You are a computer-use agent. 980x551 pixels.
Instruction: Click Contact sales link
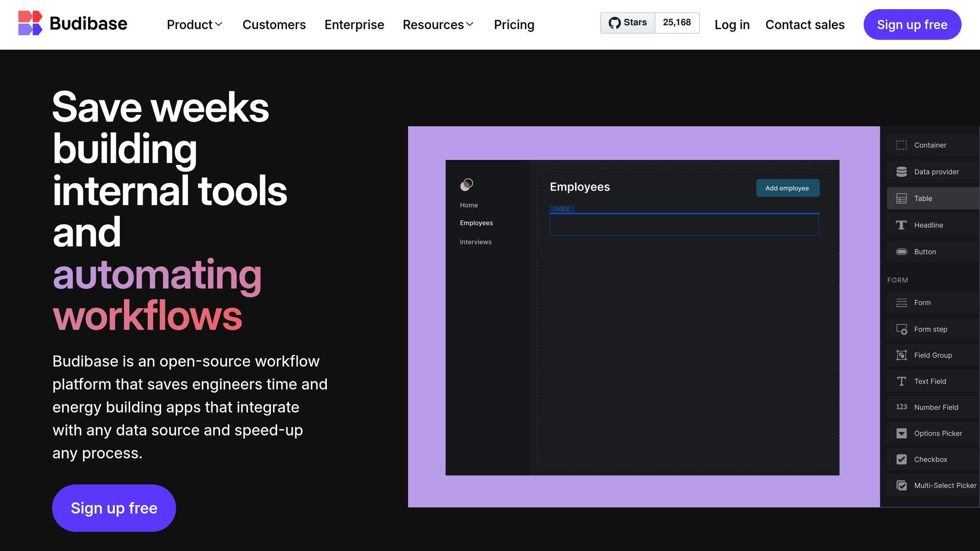pyautogui.click(x=805, y=24)
